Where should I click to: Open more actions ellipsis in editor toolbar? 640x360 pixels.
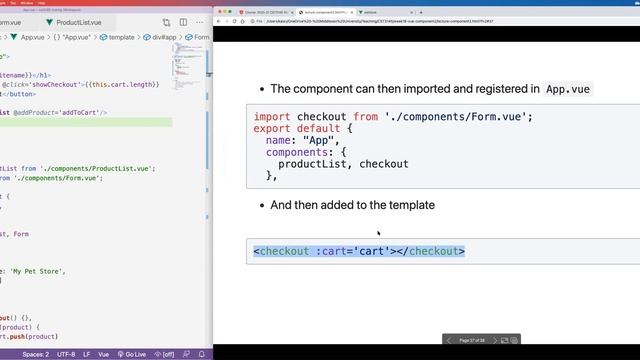[x=200, y=22]
